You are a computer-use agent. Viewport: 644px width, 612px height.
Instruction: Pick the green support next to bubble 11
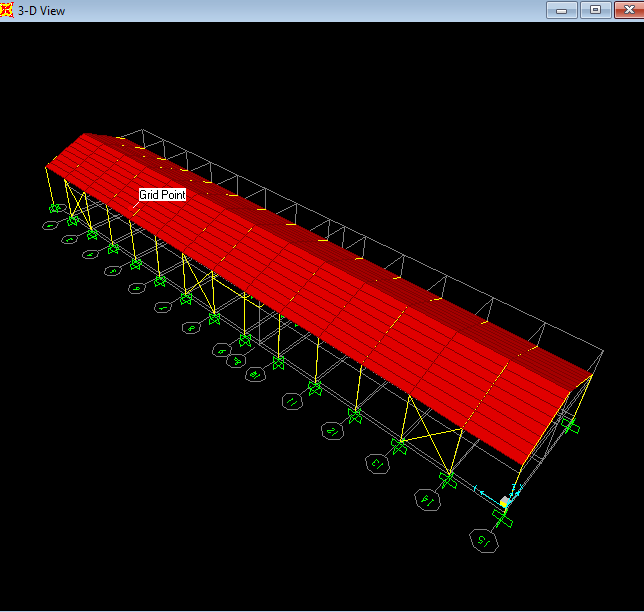tap(314, 386)
